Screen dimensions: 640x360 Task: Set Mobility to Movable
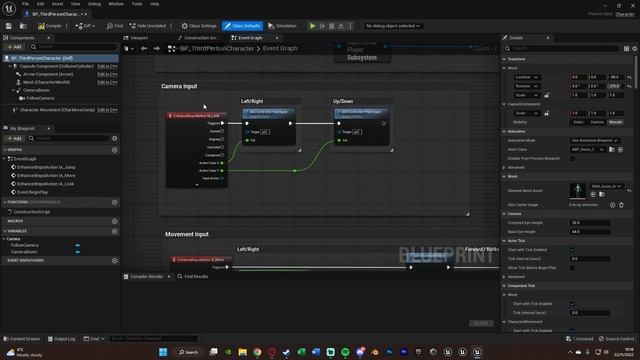click(615, 122)
